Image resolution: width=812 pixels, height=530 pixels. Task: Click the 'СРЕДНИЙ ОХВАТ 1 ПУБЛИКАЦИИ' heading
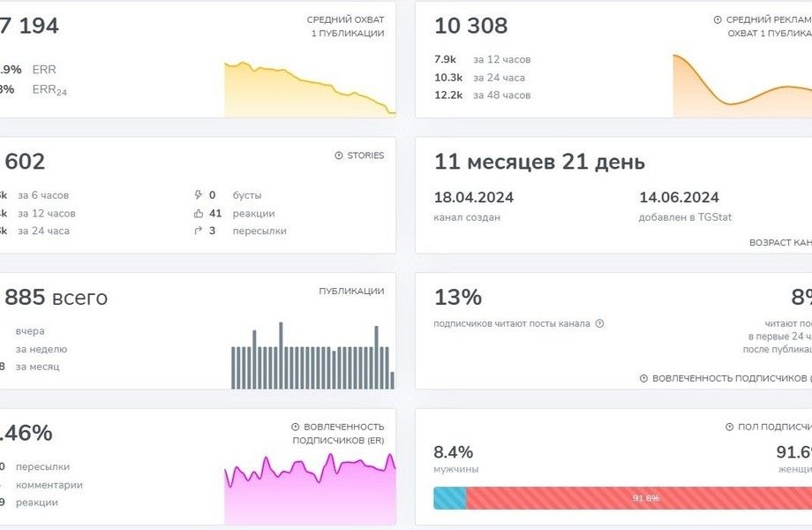[345, 26]
